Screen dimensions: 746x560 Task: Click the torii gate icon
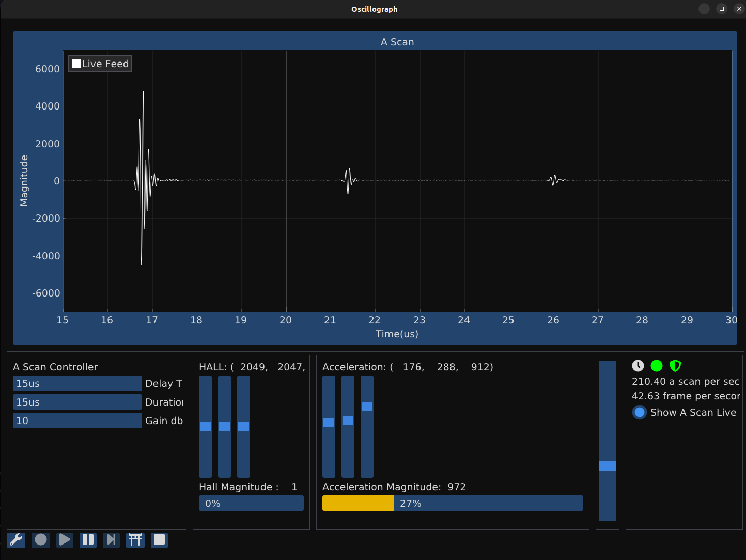click(135, 540)
